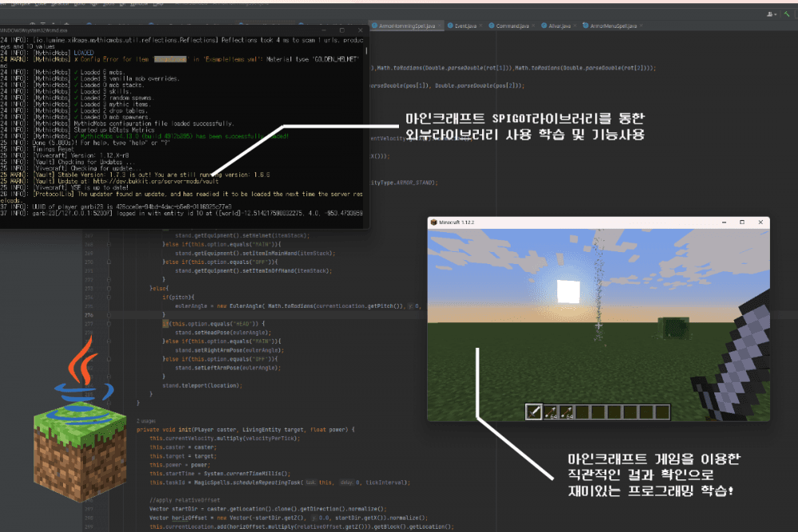
Task: Click the "this.target = target;" line
Action: pos(183,456)
